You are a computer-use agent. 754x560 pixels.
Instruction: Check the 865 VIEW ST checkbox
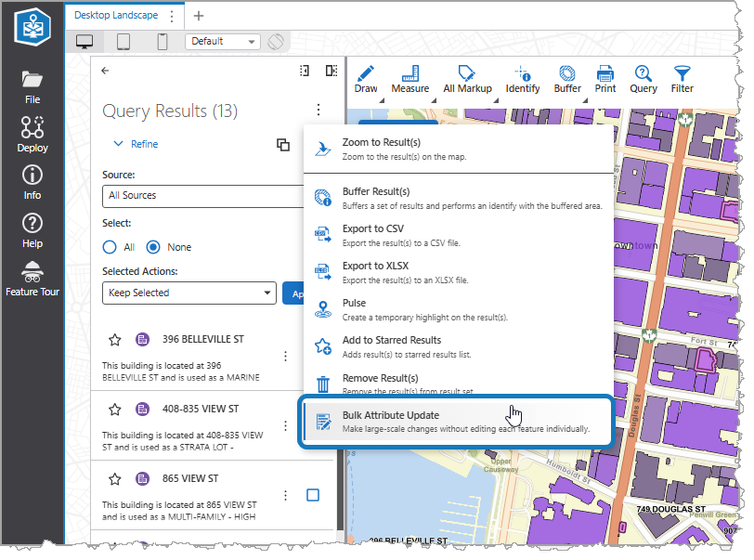tap(313, 496)
